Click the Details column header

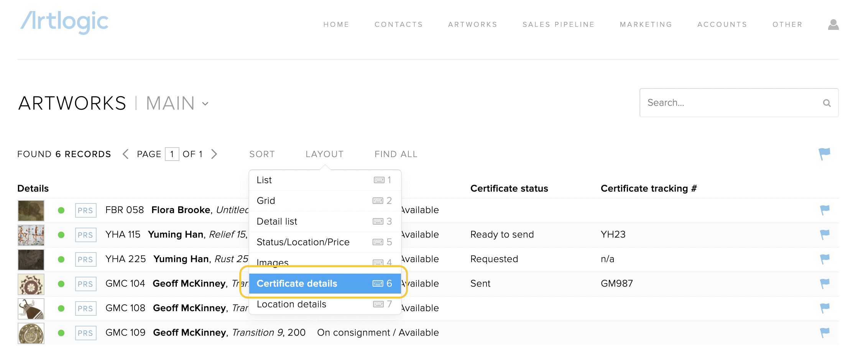33,189
